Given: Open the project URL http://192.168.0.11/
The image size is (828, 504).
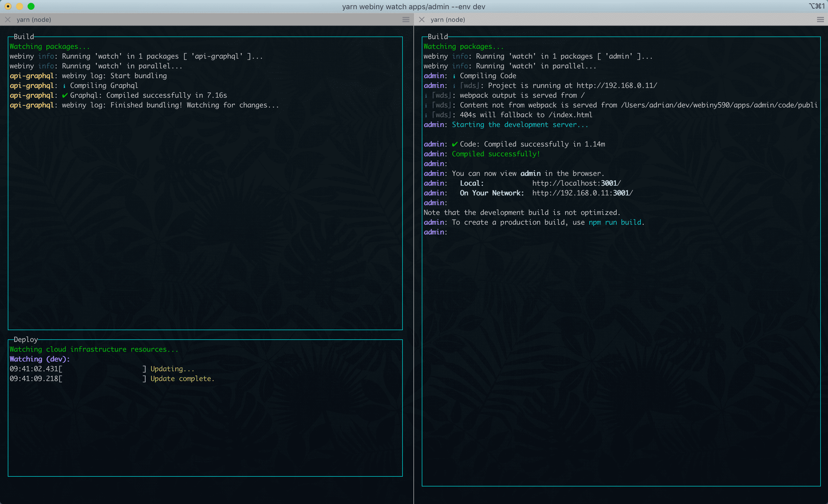Looking at the screenshot, I should (x=615, y=85).
